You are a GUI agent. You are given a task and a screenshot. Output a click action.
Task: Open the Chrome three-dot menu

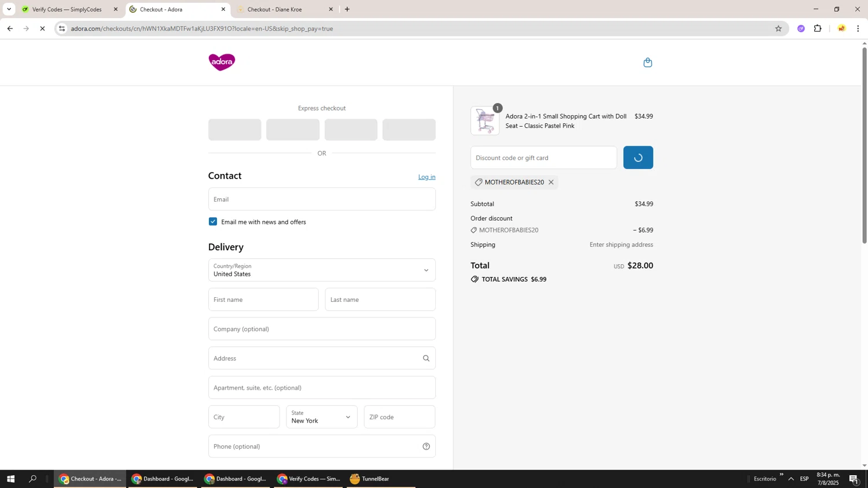coord(858,28)
